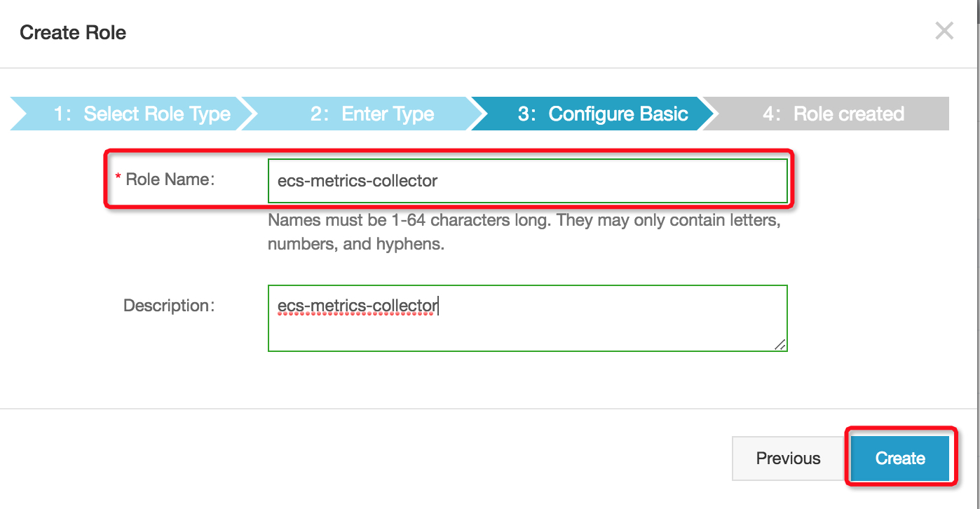Viewport: 980px width, 509px height.
Task: Click the Create Role dialog title
Action: click(x=73, y=32)
